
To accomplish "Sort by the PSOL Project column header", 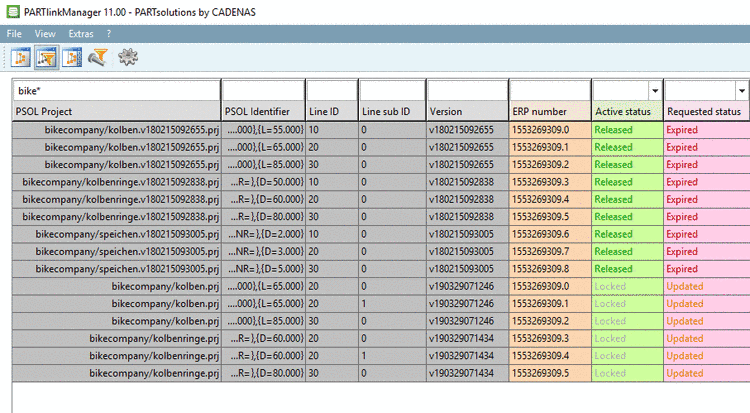I will (x=116, y=112).
